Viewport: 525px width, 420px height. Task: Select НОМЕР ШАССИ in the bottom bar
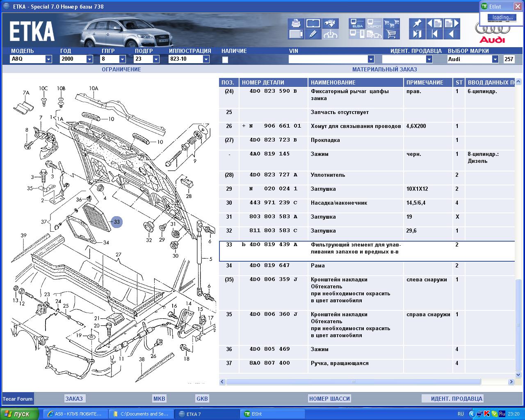329,399
